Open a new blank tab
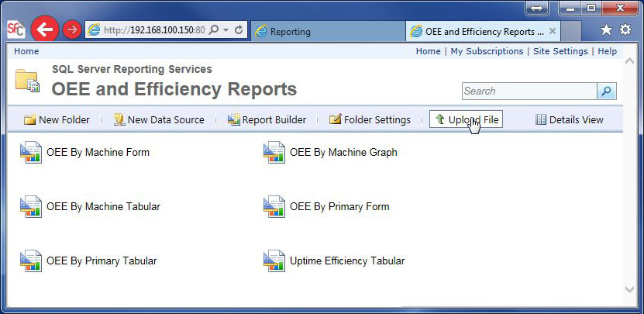644x314 pixels. (571, 31)
